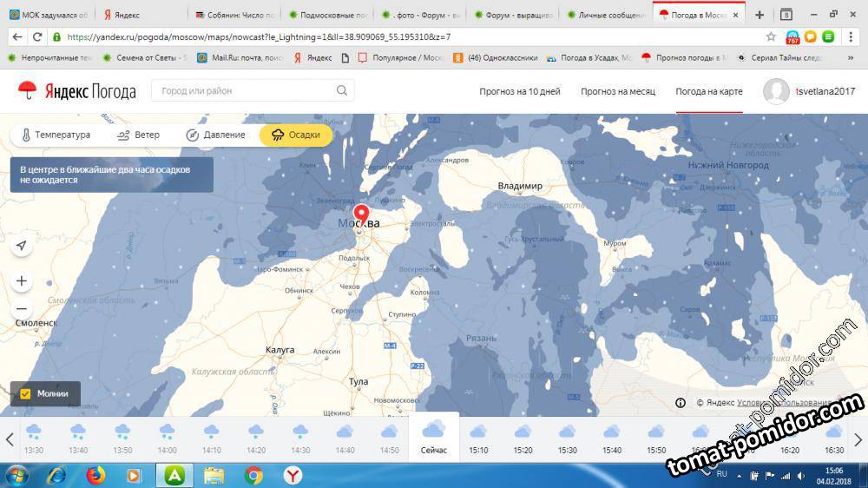Show hidden system tray icons arrow
The image size is (868, 488).
tap(739, 476)
